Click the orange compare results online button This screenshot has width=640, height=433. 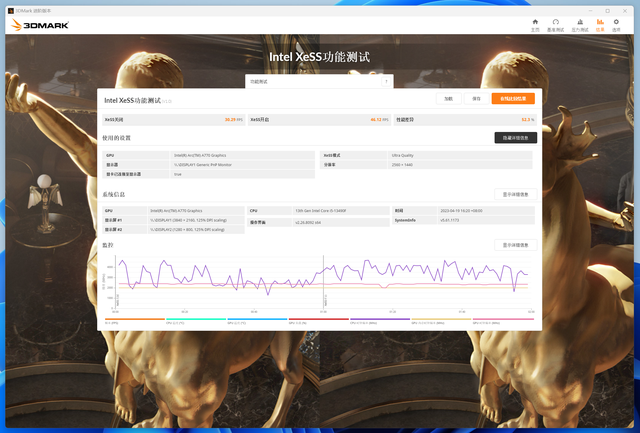click(513, 99)
